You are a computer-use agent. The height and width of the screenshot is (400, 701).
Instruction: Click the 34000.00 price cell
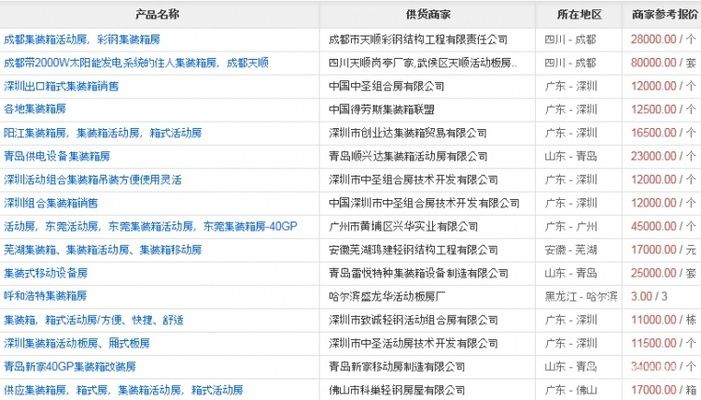pyautogui.click(x=663, y=366)
